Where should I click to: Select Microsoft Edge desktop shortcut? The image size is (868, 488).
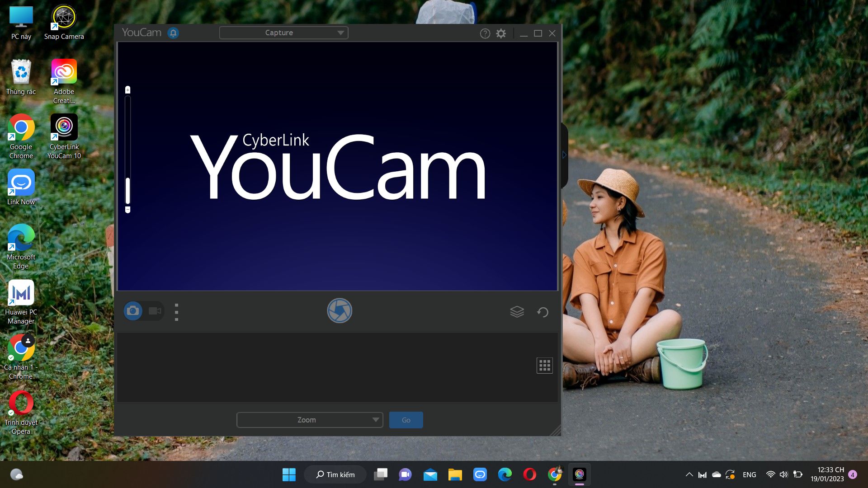(x=21, y=247)
